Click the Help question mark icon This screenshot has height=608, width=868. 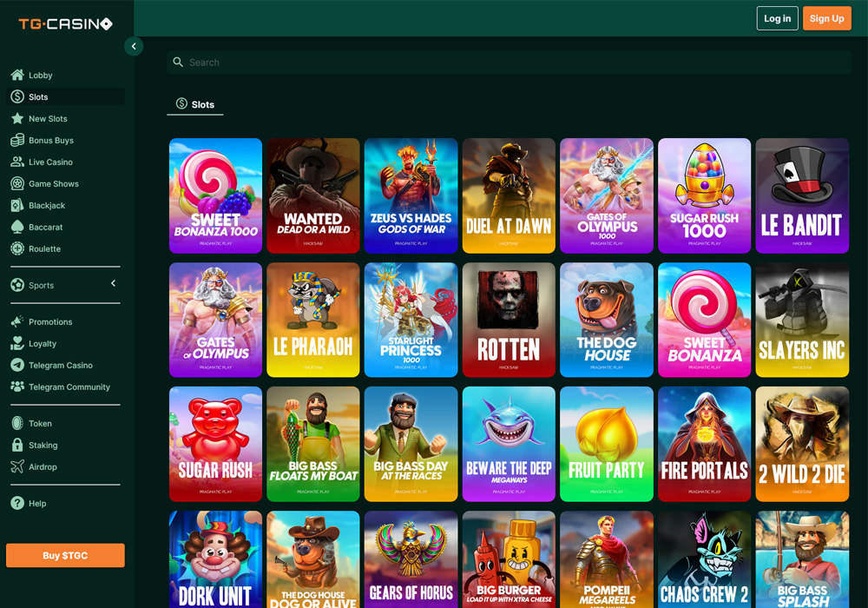pos(17,504)
